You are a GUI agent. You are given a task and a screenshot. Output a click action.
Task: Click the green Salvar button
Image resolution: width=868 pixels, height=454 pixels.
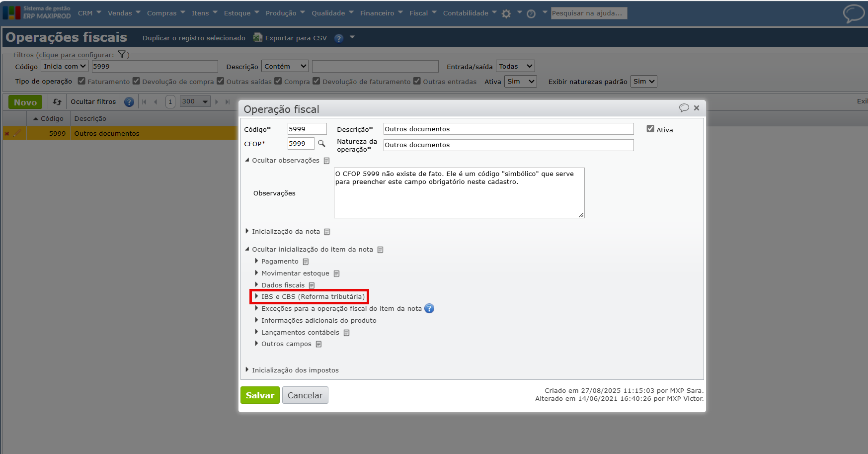260,395
